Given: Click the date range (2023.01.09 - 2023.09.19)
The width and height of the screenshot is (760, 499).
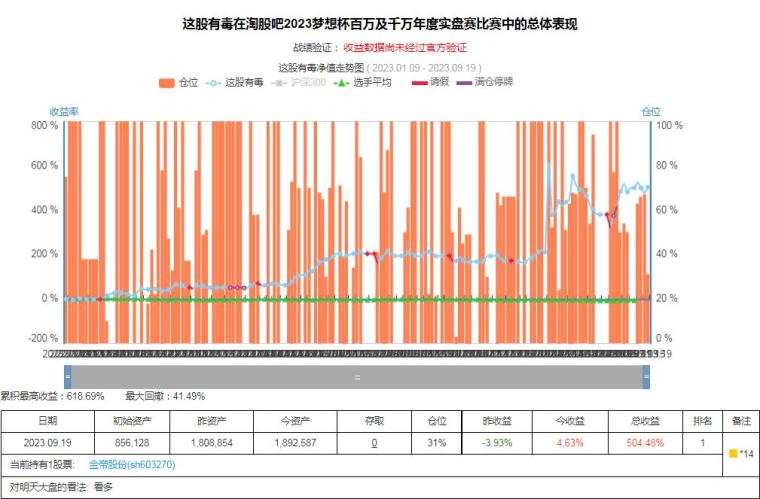Looking at the screenshot, I should tap(424, 67).
